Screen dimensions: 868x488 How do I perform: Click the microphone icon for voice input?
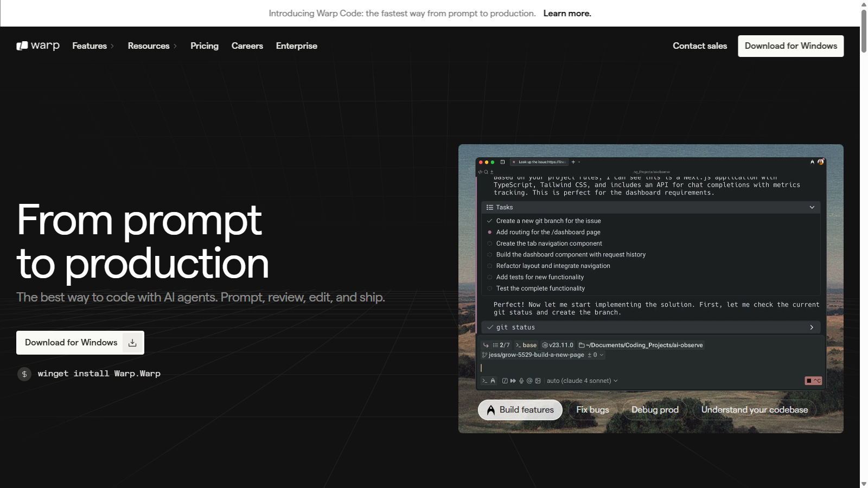(x=521, y=381)
